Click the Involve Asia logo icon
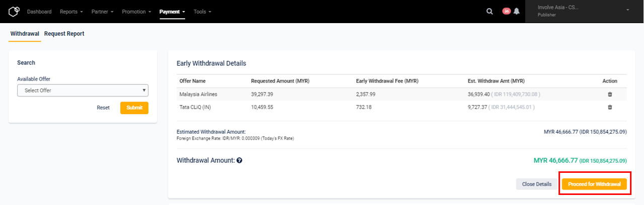This screenshot has width=644, height=205. [x=14, y=11]
